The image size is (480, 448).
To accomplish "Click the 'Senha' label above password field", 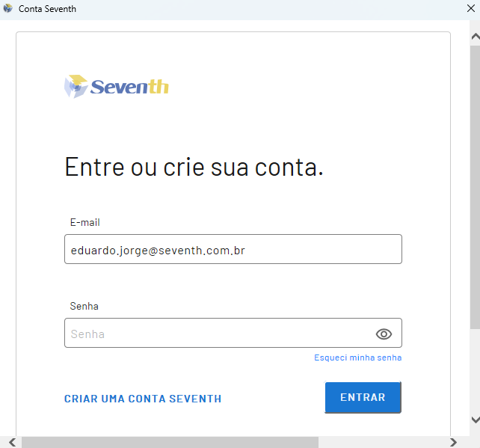I will (x=84, y=306).
